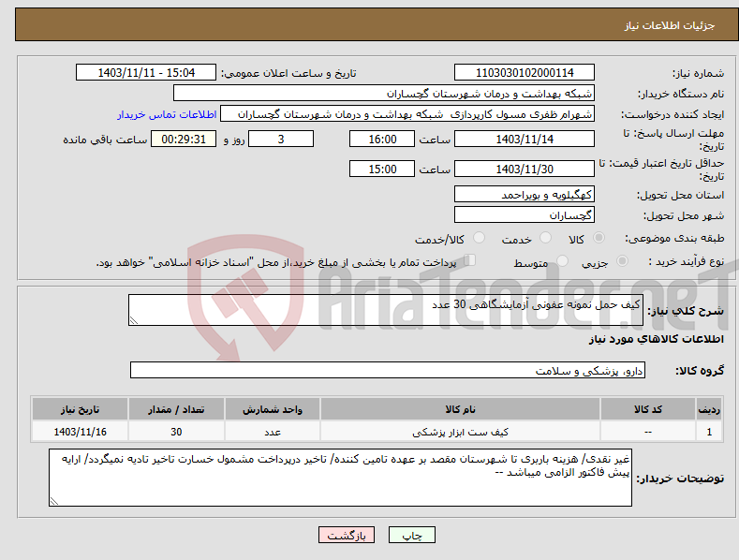Click the price validity date 1403/11/30
Viewport: 739px width, 560px height.
coord(525,169)
